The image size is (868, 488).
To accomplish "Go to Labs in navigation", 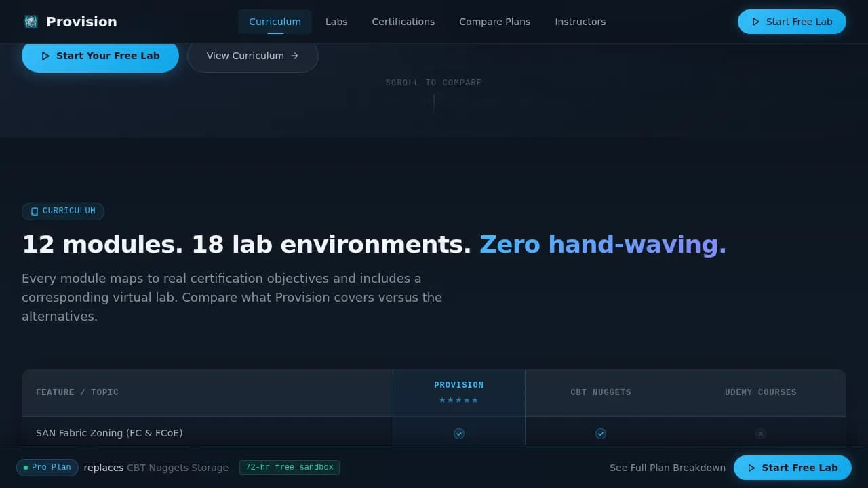I will (x=336, y=22).
